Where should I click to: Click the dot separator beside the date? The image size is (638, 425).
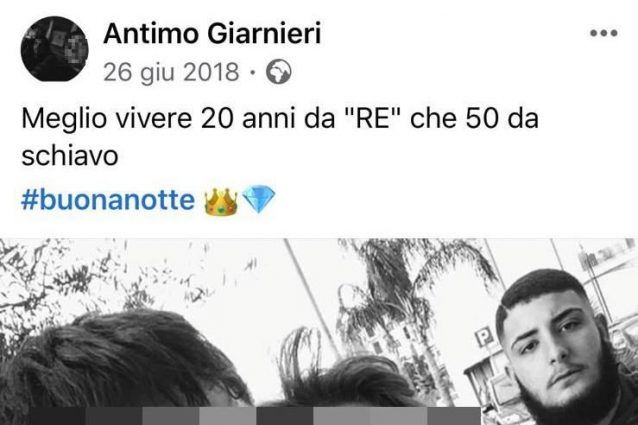[253, 73]
